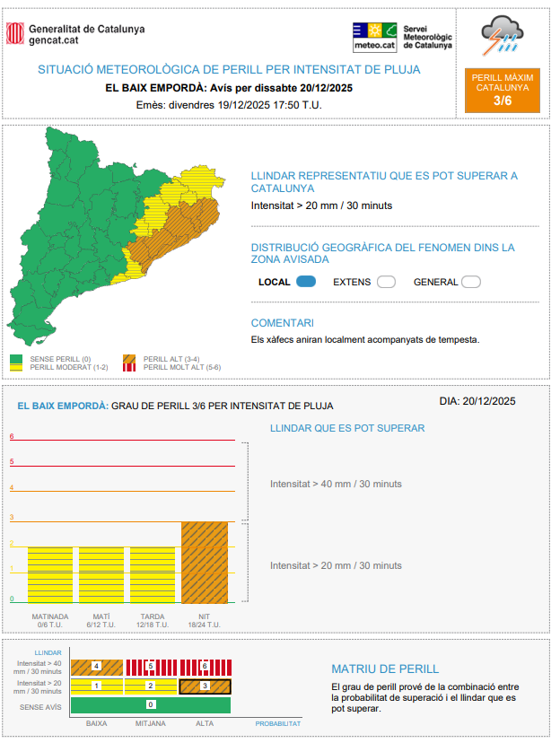The image size is (560, 743).
Task: Click the meteo.cat service logo
Action: point(375,36)
